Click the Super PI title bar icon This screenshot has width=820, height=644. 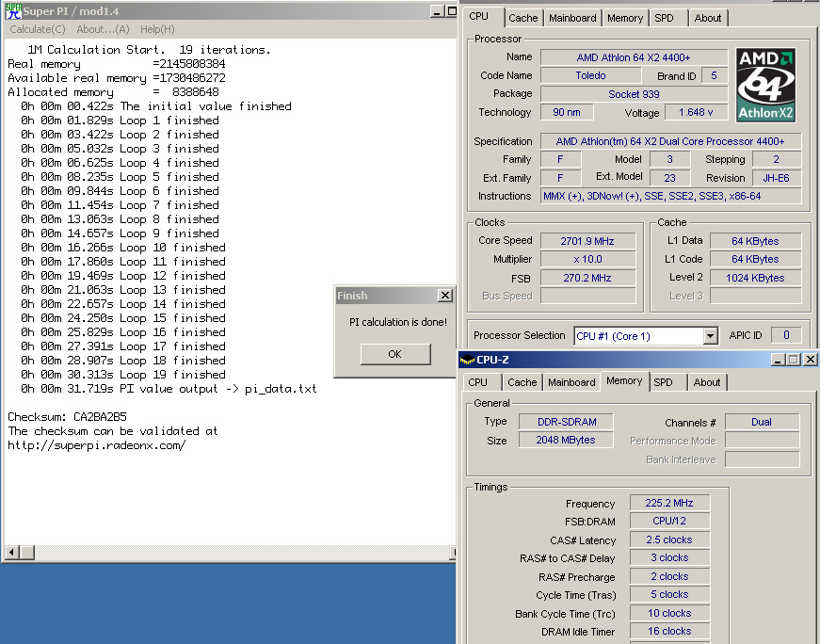point(13,11)
